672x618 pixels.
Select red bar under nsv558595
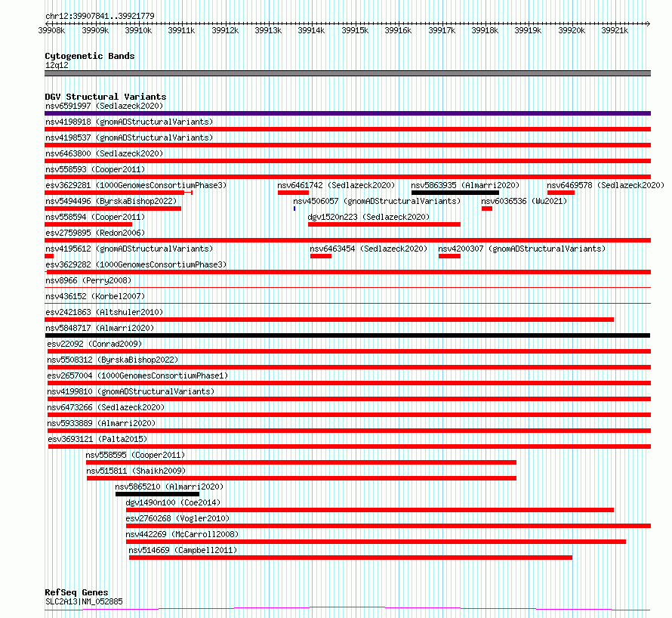coord(301,462)
